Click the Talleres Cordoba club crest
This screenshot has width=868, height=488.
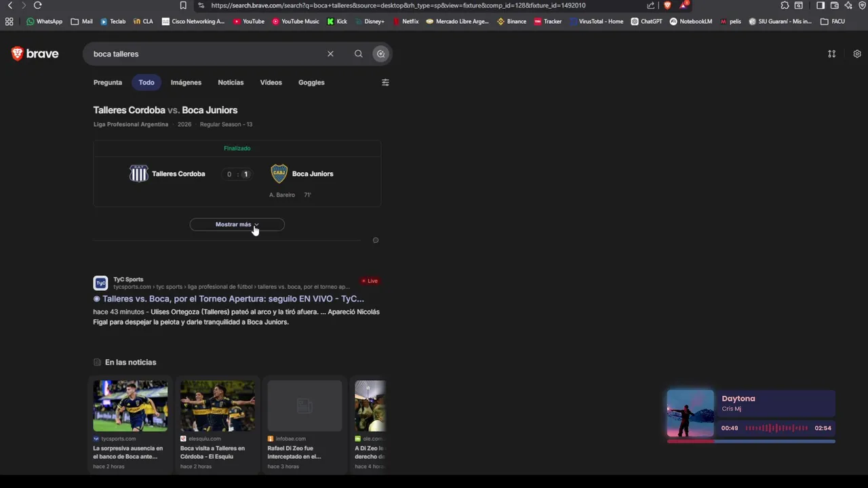tap(138, 174)
